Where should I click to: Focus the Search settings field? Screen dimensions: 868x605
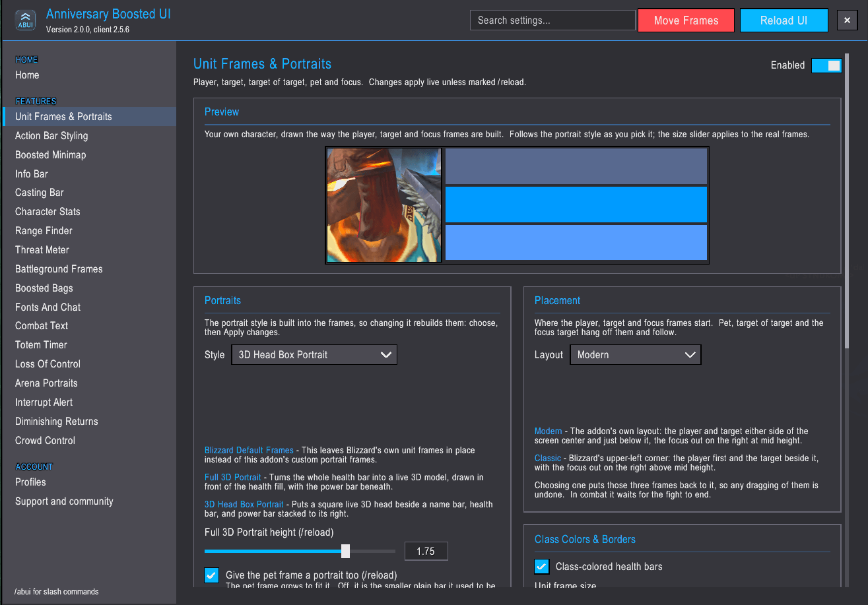point(553,20)
